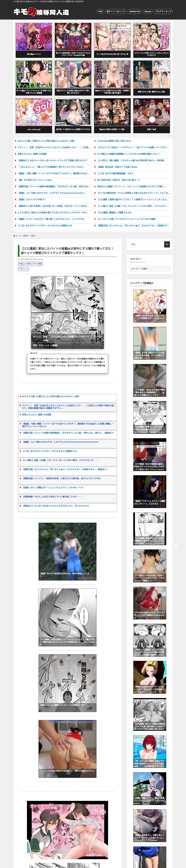Open 属性別 in the breadcrumb
The height and width of the screenshot is (868, 186).
coord(26,236)
